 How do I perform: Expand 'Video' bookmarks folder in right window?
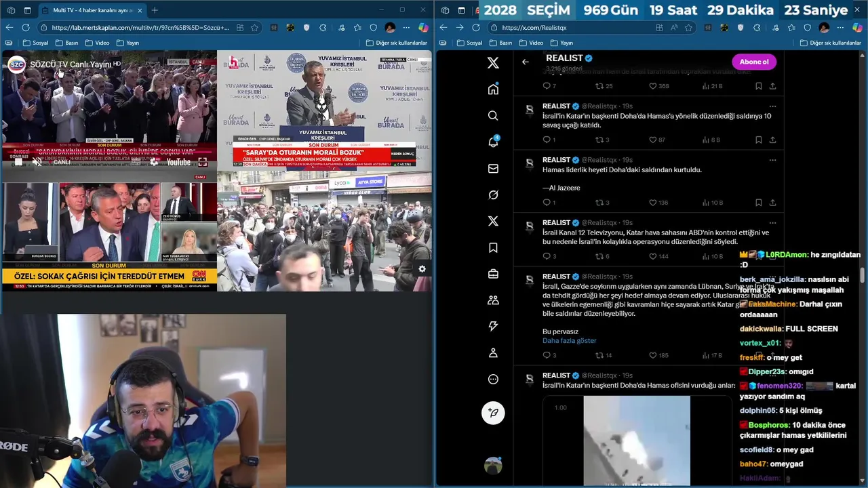531,43
